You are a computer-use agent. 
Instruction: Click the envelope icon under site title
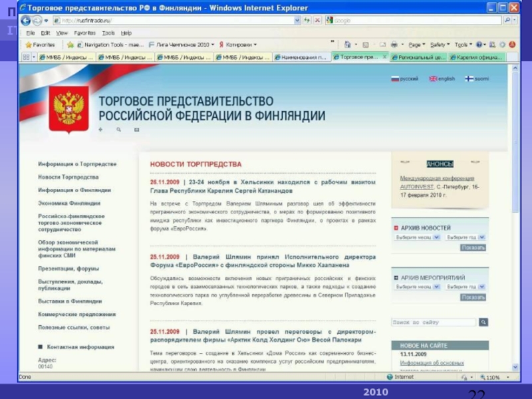pos(137,130)
